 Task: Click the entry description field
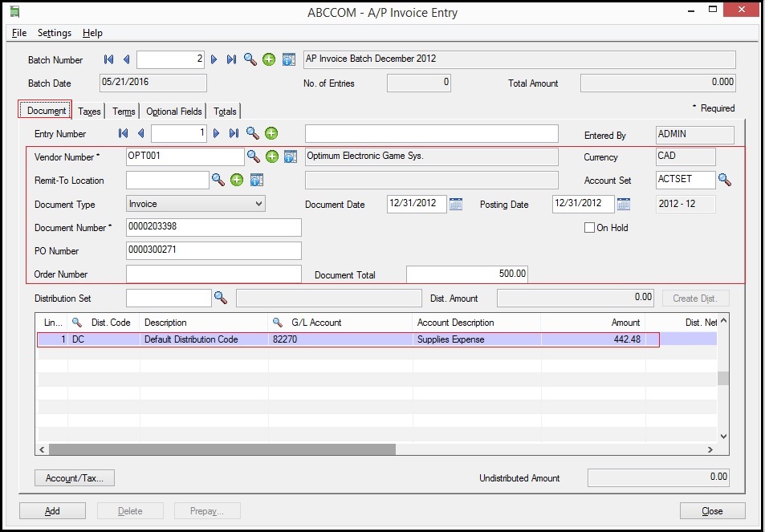coord(431,134)
